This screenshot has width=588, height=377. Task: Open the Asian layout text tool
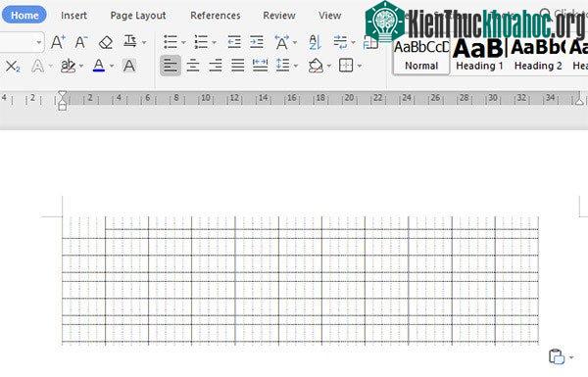point(281,42)
